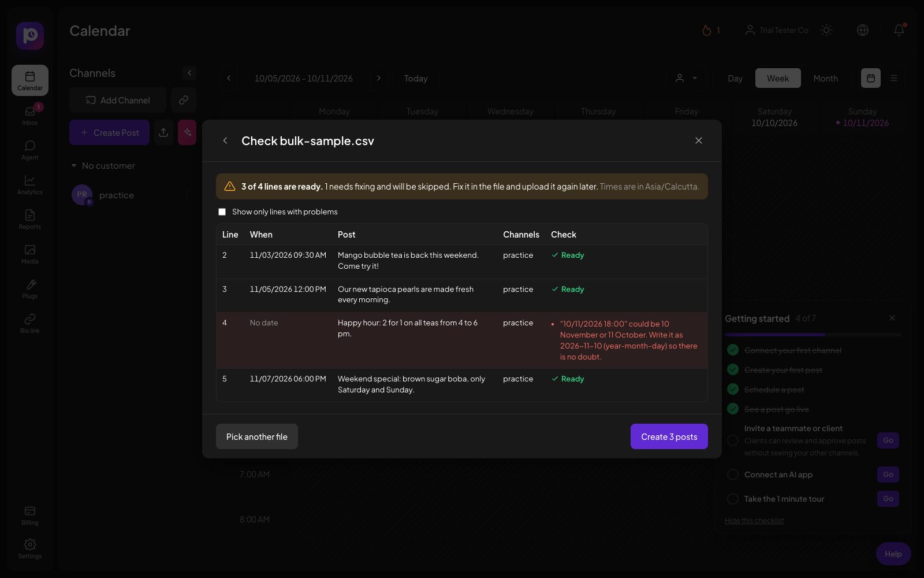Image resolution: width=924 pixels, height=578 pixels.
Task: Go to next week
Action: [378, 78]
